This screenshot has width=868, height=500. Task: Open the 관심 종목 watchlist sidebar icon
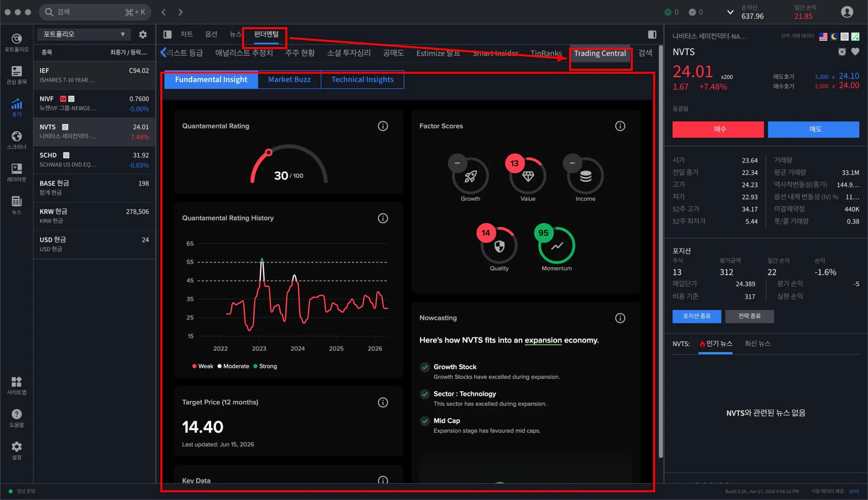17,75
